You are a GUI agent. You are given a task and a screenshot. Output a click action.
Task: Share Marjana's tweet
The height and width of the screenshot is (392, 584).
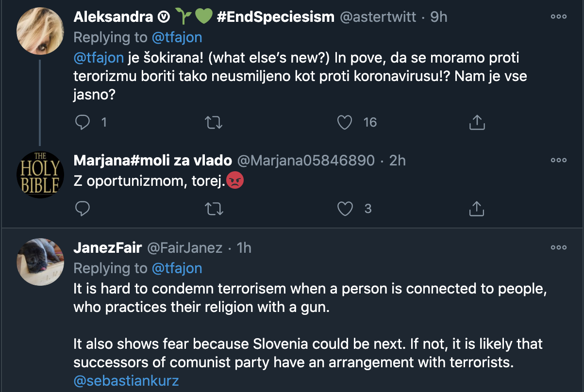pyautogui.click(x=477, y=209)
